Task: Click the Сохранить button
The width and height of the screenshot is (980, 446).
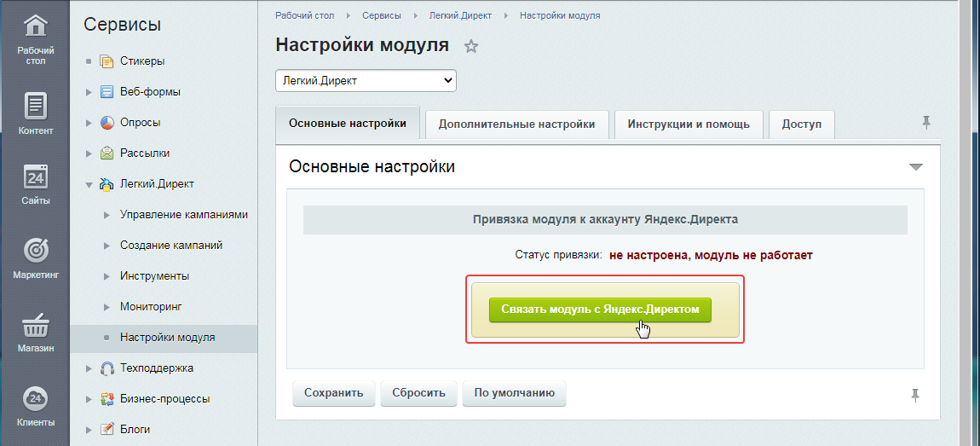Action: click(x=334, y=393)
